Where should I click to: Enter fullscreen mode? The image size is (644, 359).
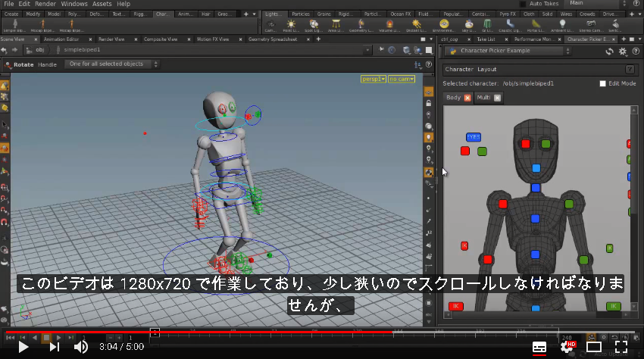point(621,347)
